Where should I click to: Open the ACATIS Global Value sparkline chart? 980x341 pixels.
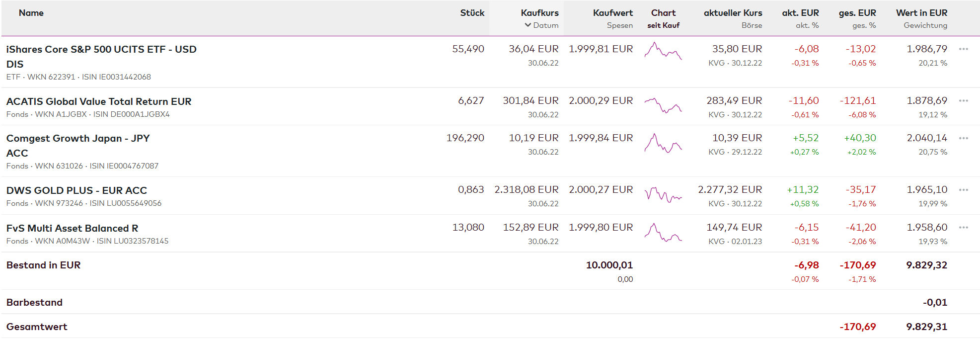(663, 105)
